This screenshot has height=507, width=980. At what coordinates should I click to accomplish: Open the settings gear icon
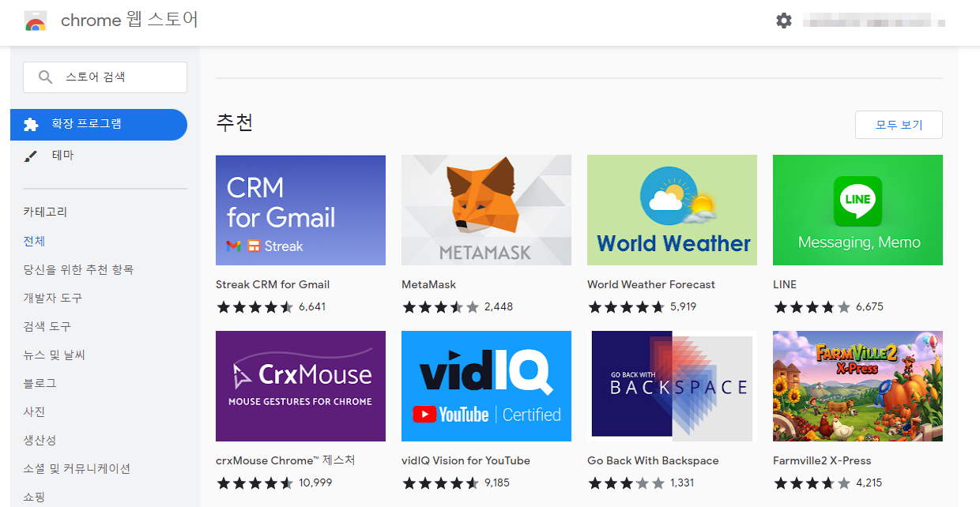784,21
